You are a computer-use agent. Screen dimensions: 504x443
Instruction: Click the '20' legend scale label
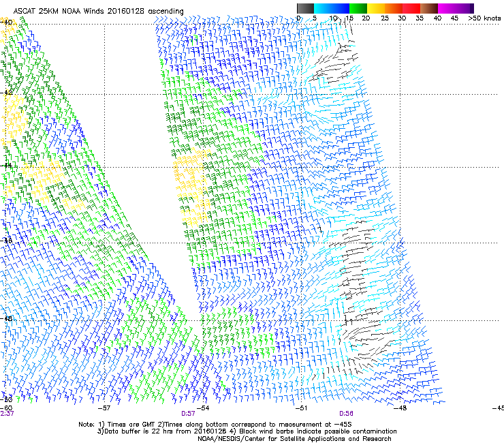click(x=366, y=18)
